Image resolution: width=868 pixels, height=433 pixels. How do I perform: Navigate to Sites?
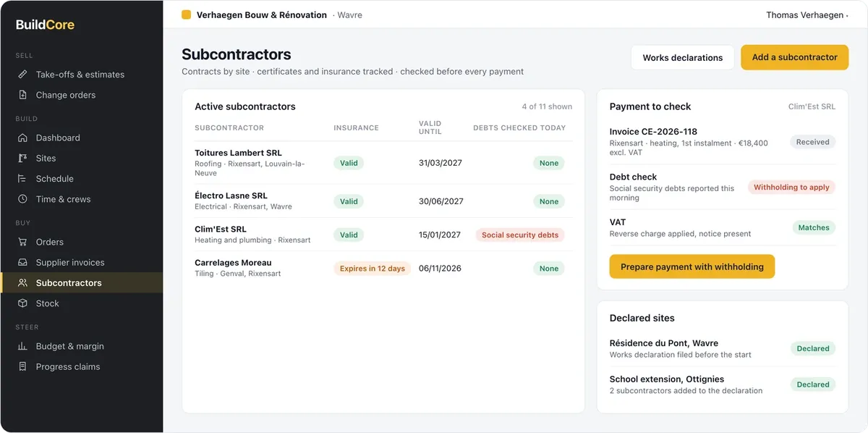[81, 158]
